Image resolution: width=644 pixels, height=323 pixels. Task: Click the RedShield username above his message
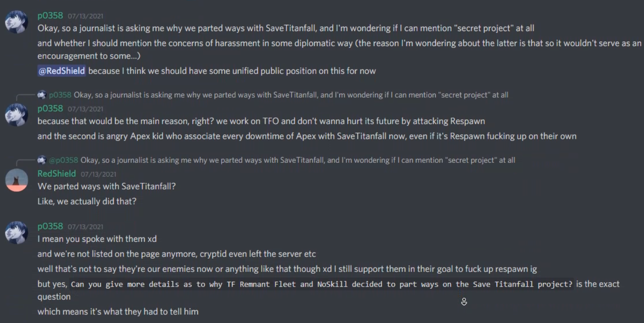coord(56,174)
